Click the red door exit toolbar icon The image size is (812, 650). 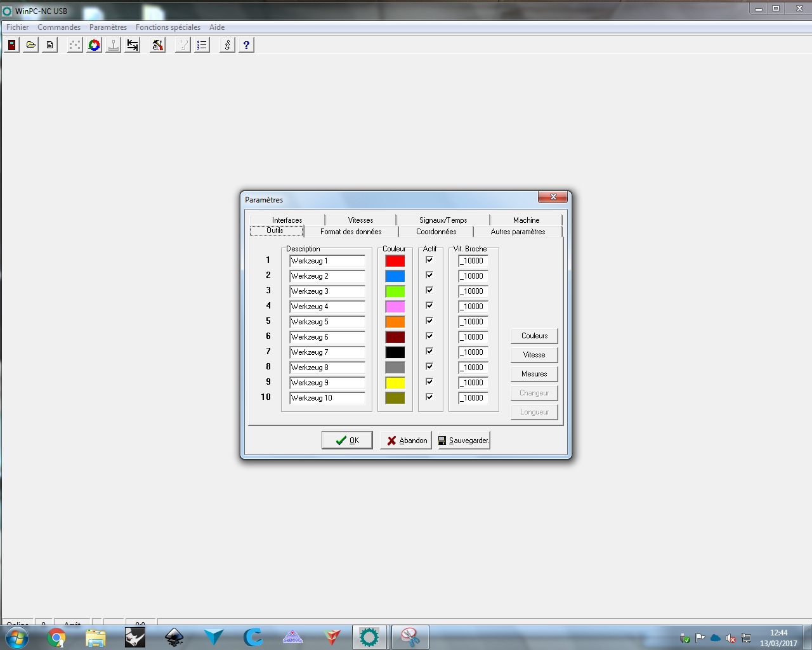[x=12, y=45]
